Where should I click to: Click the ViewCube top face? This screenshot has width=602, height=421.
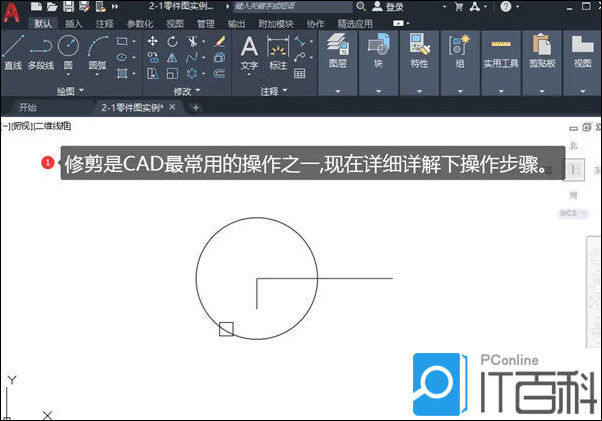[574, 169]
